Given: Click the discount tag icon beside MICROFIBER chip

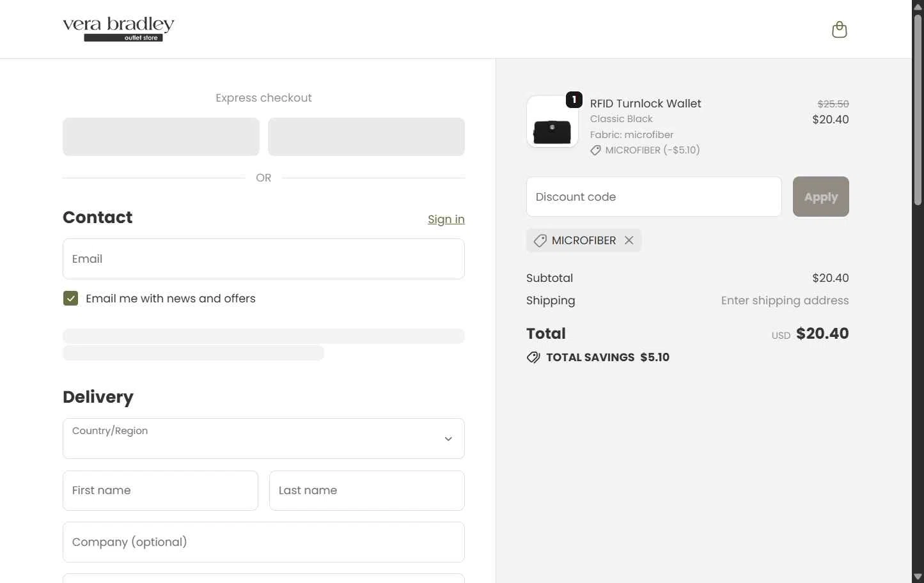Looking at the screenshot, I should click(x=540, y=240).
